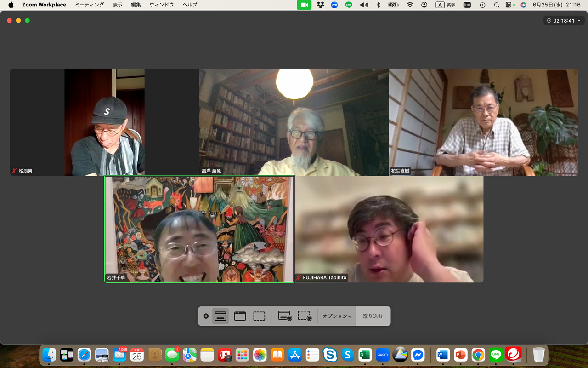This screenshot has width=588, height=368.
Task: Open the ウィンドウ menu
Action: click(x=162, y=5)
